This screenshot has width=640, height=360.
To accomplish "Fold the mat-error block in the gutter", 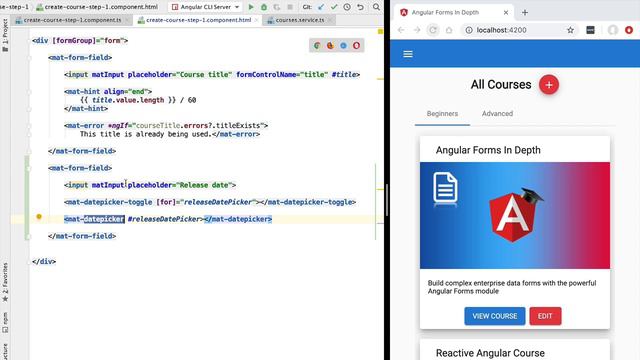I will (x=29, y=125).
